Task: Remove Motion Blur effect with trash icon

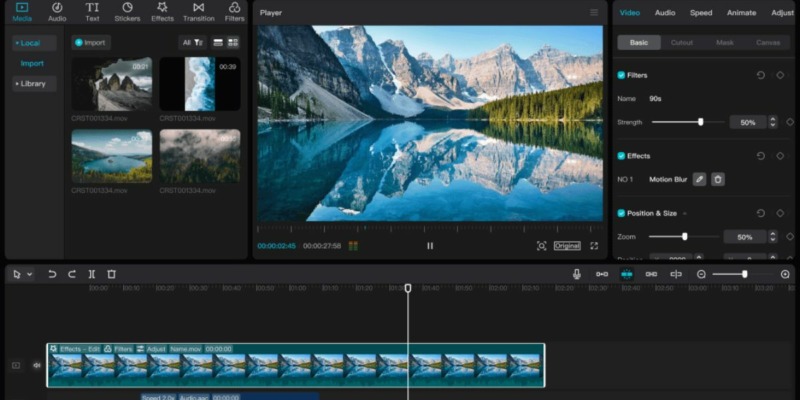Action: tap(718, 179)
